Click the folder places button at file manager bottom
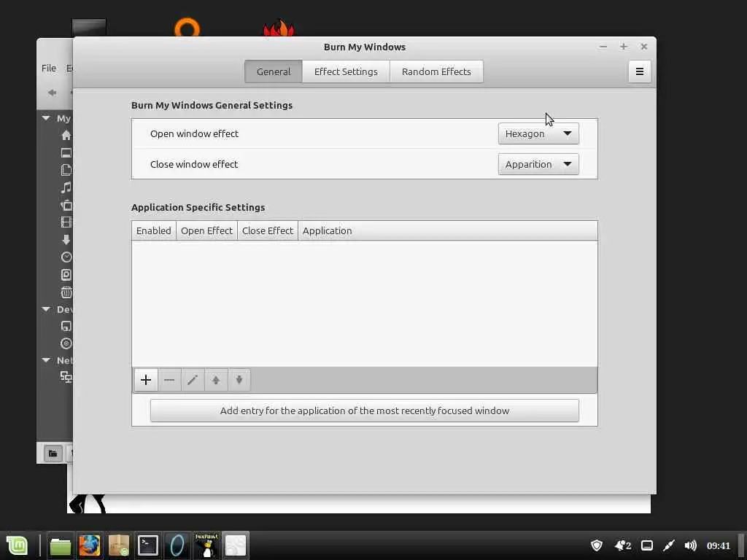The image size is (747, 560). tap(53, 454)
